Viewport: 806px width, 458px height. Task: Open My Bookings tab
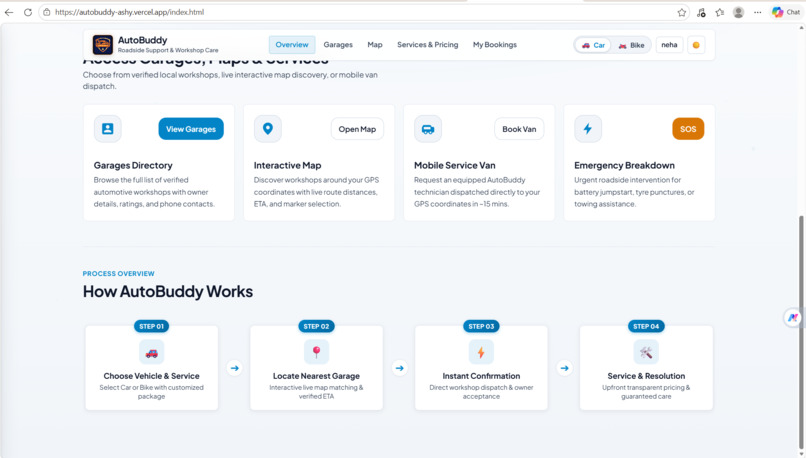click(495, 45)
